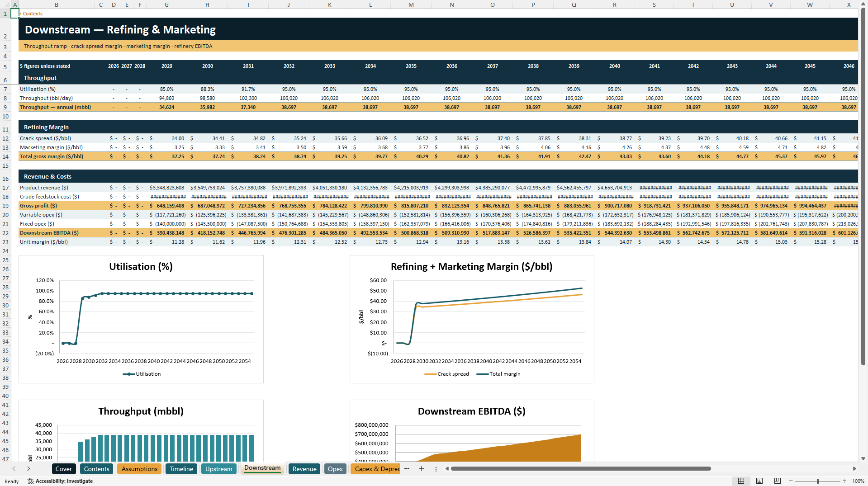Open the tab bar options dots
This screenshot has height=486, width=868.
pos(436,469)
